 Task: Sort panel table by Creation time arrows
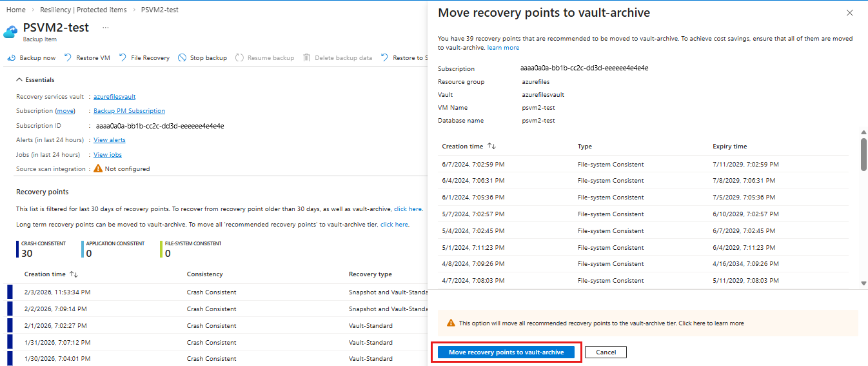(x=491, y=147)
